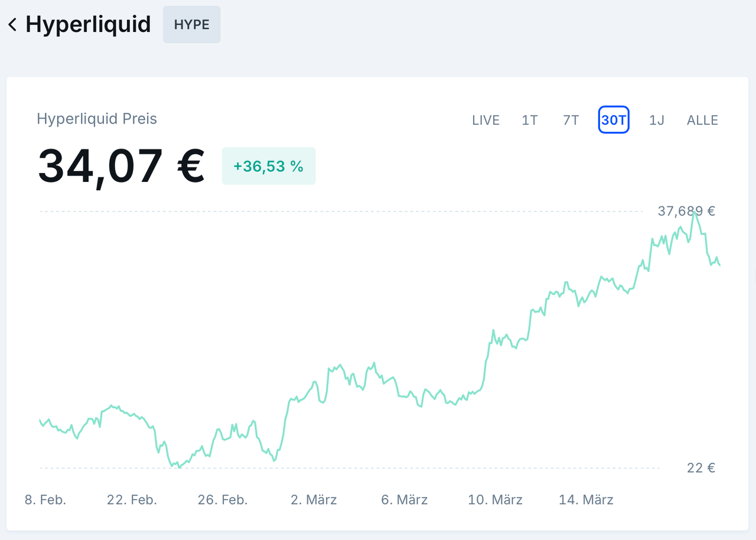Image resolution: width=756 pixels, height=540 pixels.
Task: Click the Hyperliquid title heading
Action: 87,24
